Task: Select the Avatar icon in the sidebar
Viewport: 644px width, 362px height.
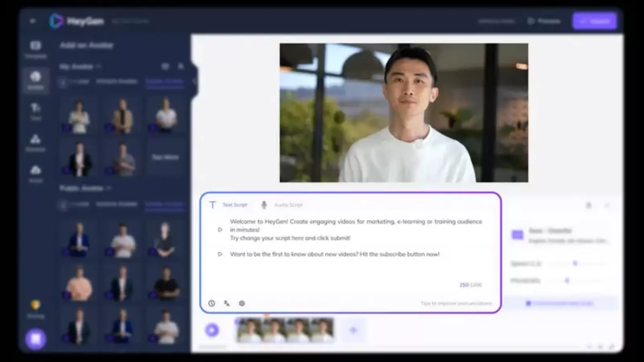Action: (x=35, y=80)
